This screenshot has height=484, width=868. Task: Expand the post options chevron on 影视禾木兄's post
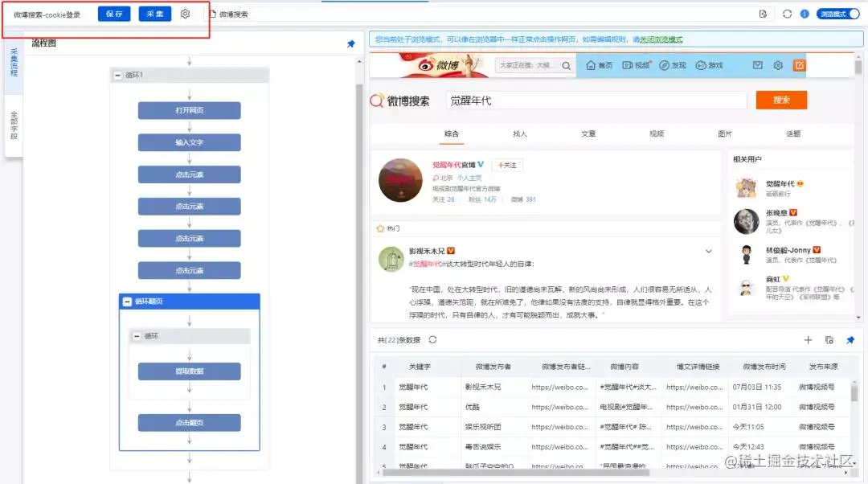pyautogui.click(x=709, y=252)
